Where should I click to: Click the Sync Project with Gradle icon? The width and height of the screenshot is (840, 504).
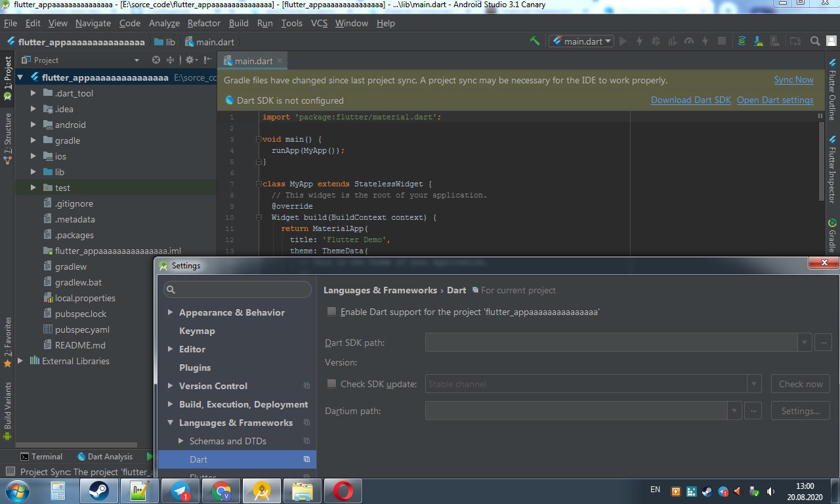click(x=742, y=41)
